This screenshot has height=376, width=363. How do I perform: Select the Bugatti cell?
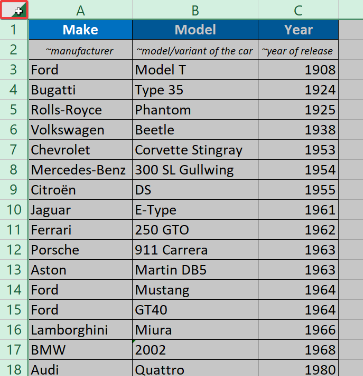tap(80, 90)
